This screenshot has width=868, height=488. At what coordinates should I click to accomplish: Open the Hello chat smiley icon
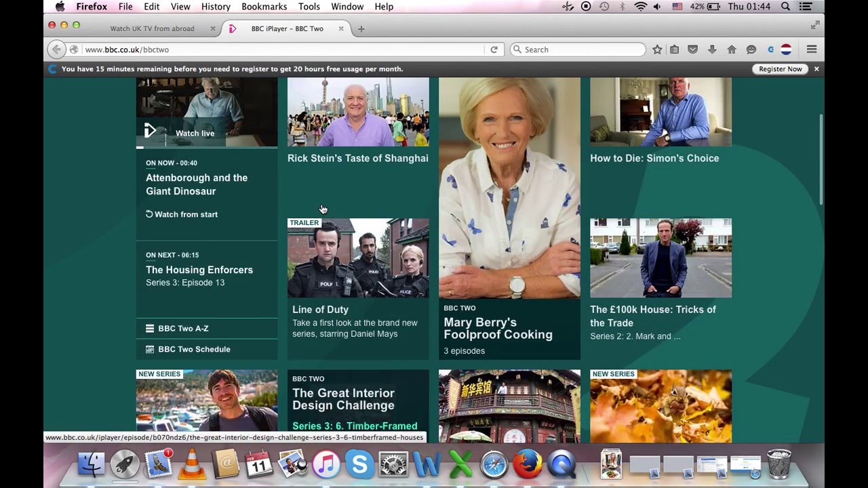751,49
